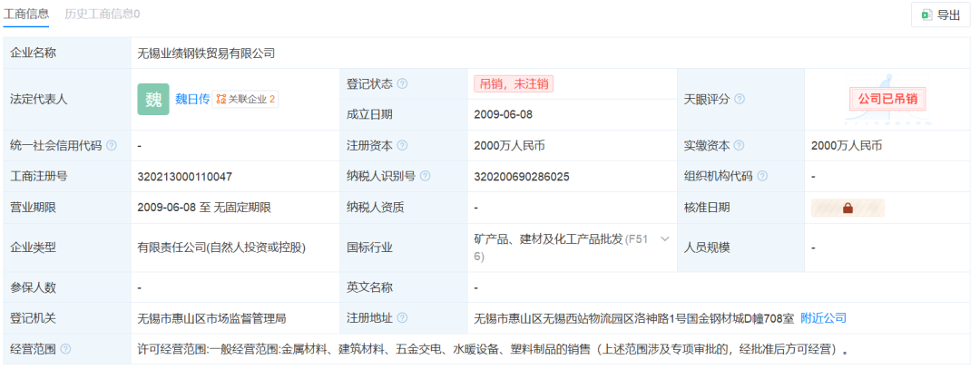Click industry text 矿产品、建材及化工产品批发
The image size is (980, 369).
click(549, 239)
